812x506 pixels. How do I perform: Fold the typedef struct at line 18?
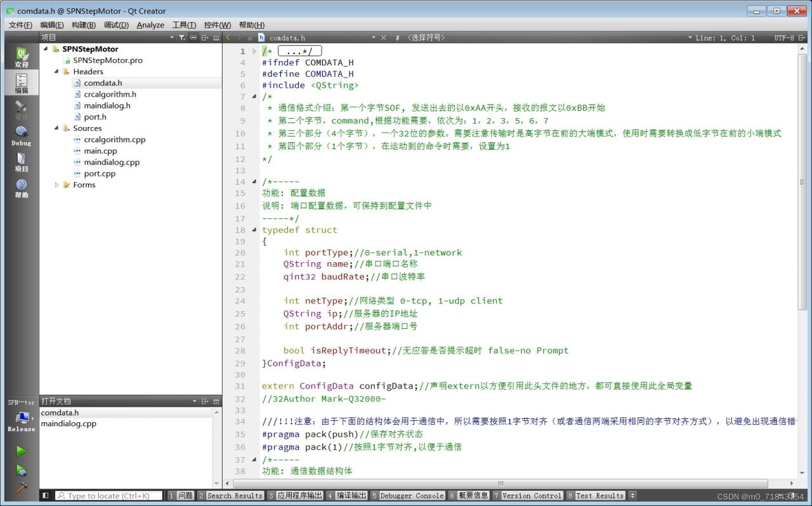tap(254, 230)
